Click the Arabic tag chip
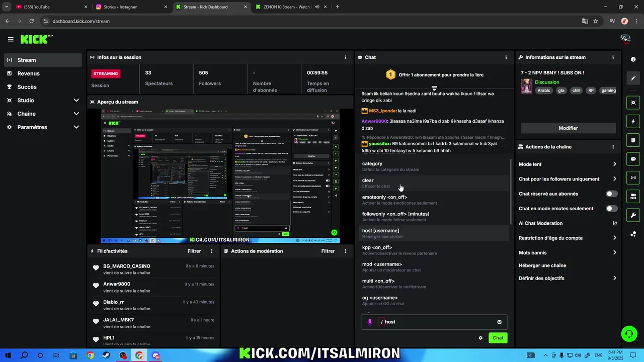This screenshot has height=362, width=644. tap(544, 90)
